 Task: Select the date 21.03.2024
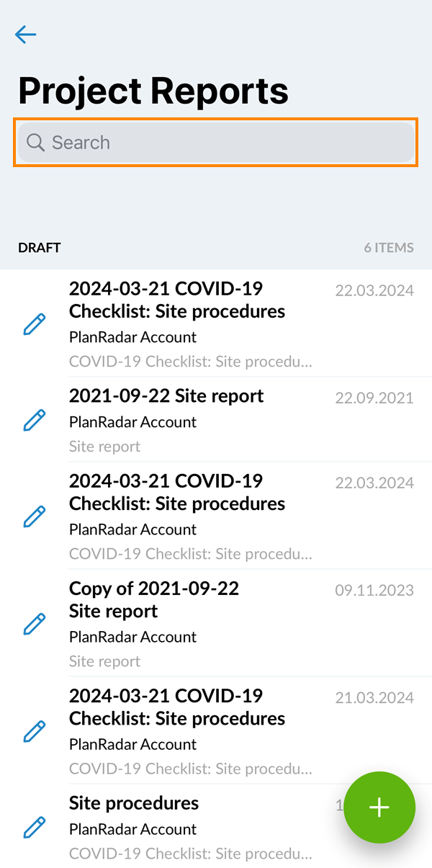click(x=374, y=697)
